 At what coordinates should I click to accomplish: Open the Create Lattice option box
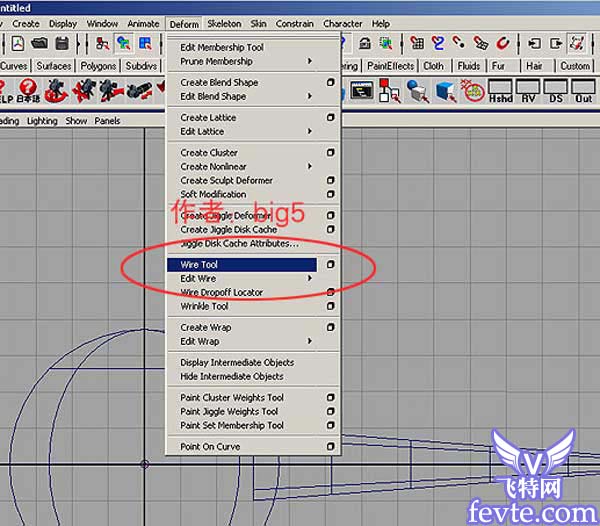pos(331,117)
